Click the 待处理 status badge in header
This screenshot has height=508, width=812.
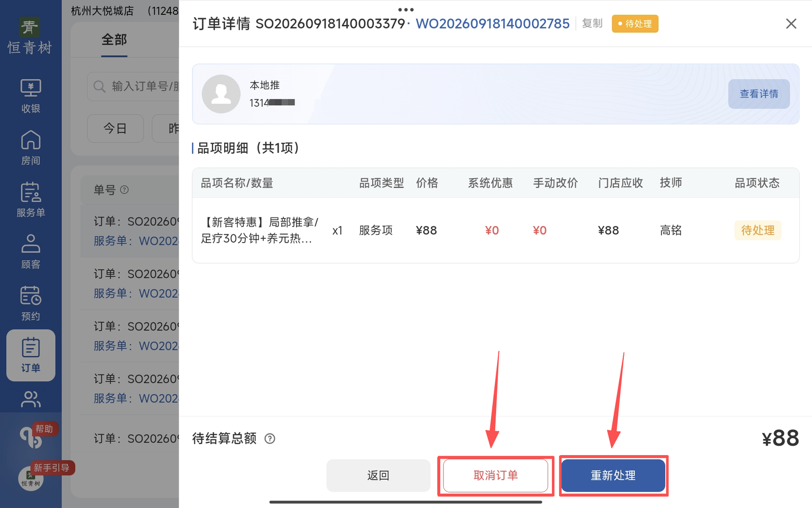click(635, 24)
